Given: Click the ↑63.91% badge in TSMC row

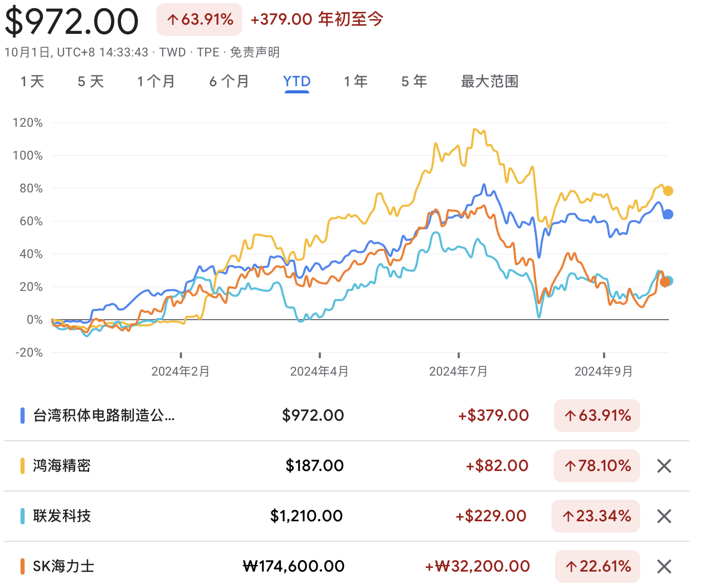Looking at the screenshot, I should pos(597,416).
